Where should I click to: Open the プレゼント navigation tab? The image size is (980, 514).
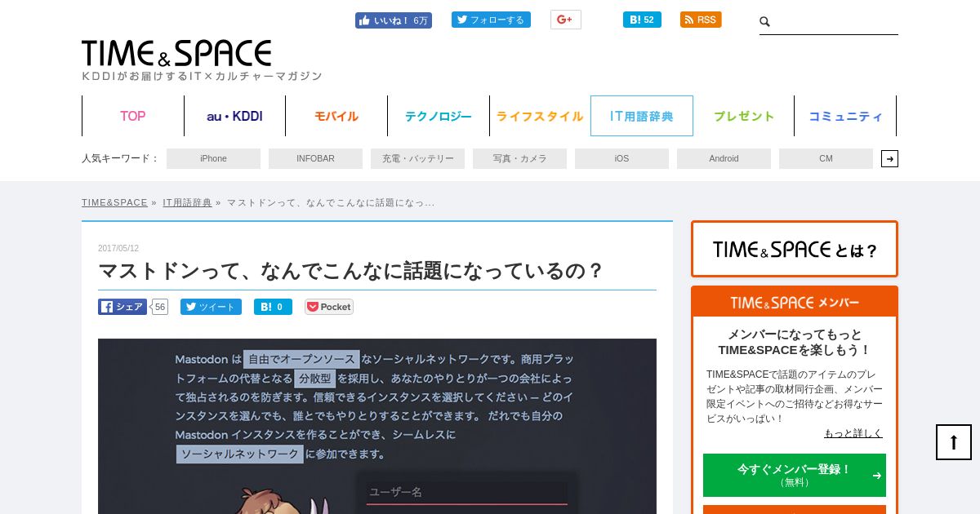pos(744,116)
